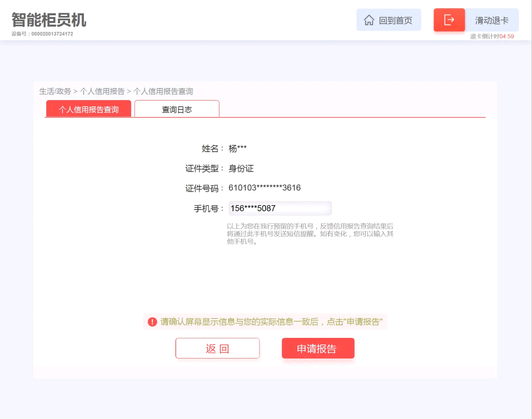Click the 智能柜员机 title
Image resolution: width=532 pixels, height=419 pixels.
click(x=49, y=20)
